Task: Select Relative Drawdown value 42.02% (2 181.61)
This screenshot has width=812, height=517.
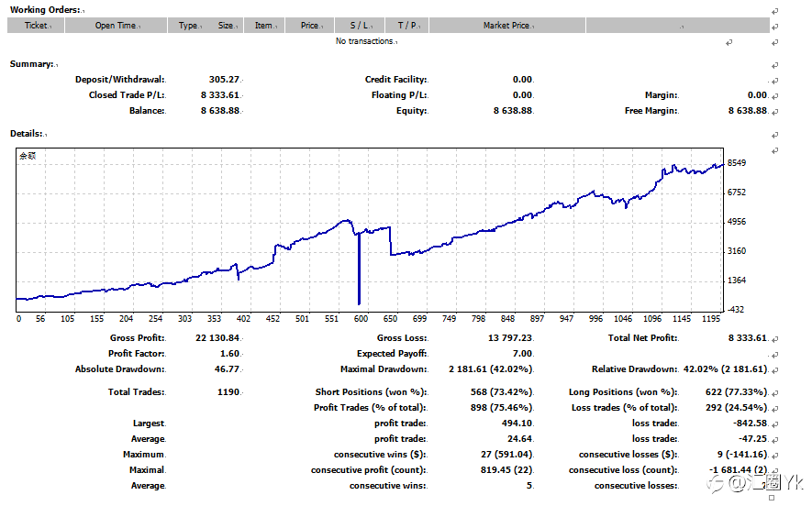Action: tap(725, 369)
